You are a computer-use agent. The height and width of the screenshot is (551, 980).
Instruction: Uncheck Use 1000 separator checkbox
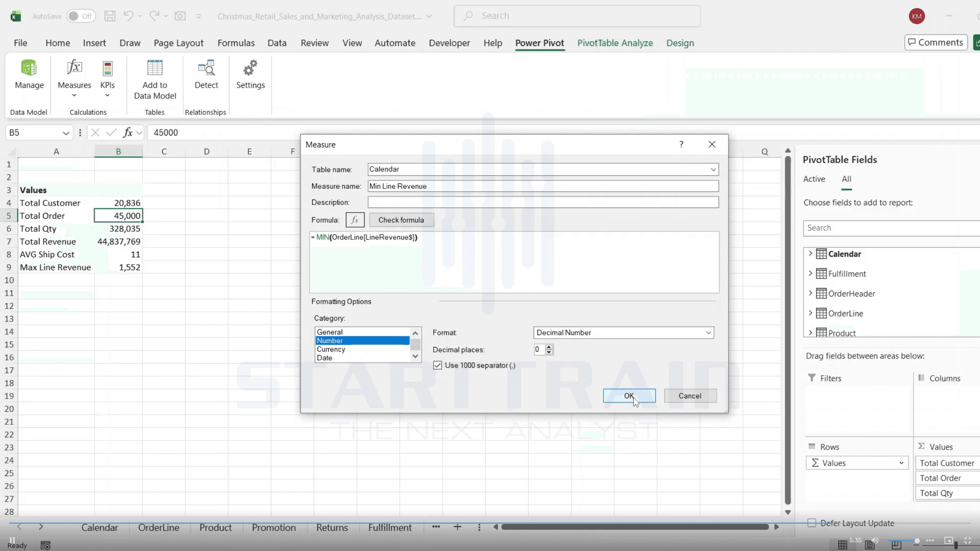coord(438,365)
